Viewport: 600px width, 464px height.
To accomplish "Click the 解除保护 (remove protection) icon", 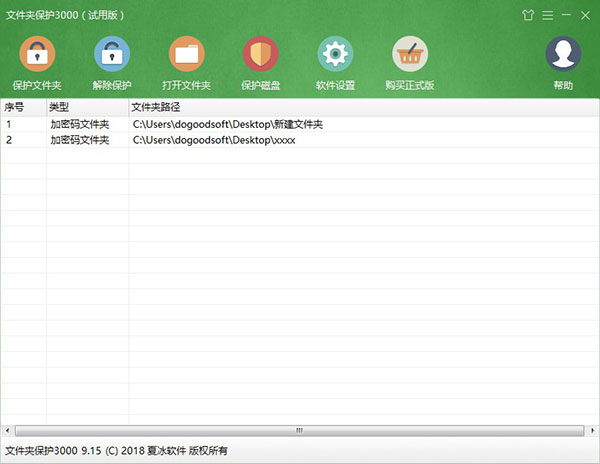I will (x=111, y=55).
